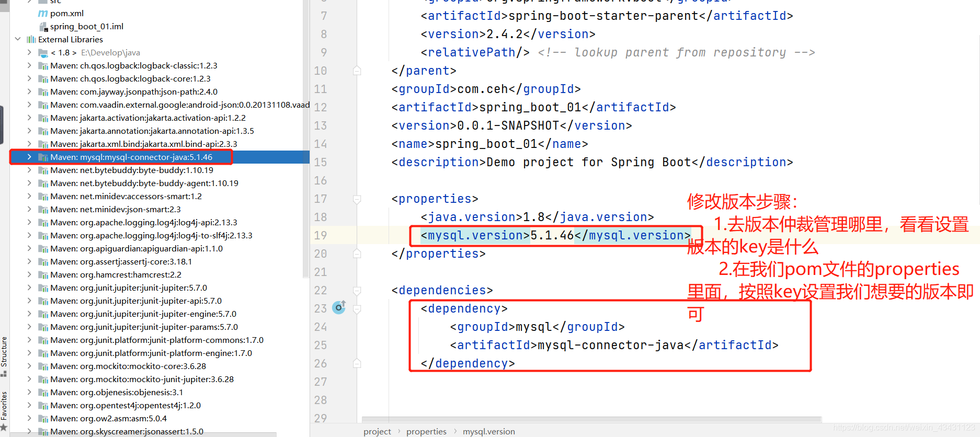Click the library icon beside byte-buddy:1.10.19
Viewport: 980px width, 437px height.
click(43, 170)
